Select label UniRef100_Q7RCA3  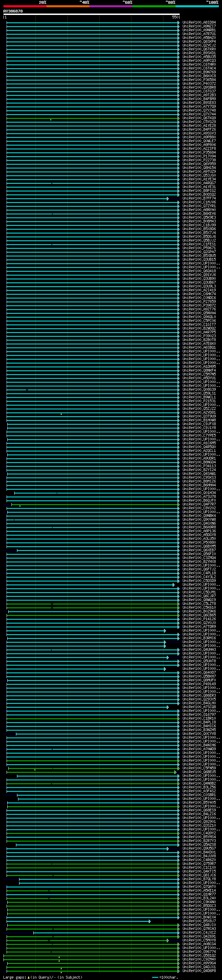199,929
